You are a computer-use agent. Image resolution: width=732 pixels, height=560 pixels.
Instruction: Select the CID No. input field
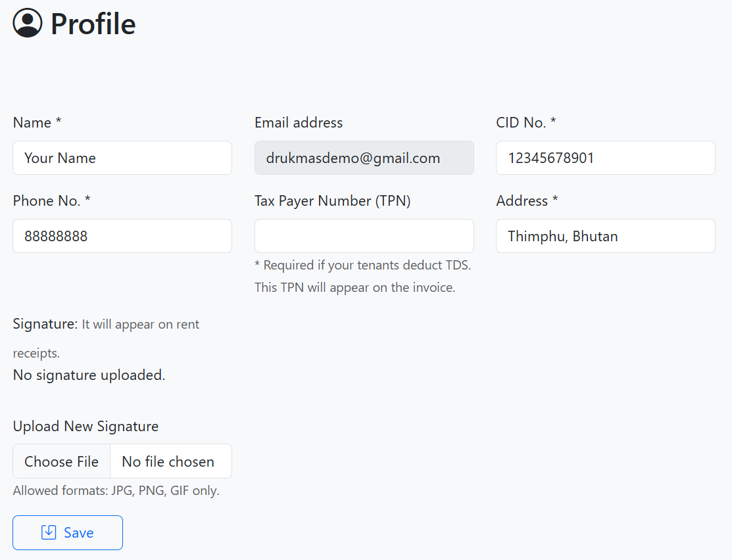[605, 158]
